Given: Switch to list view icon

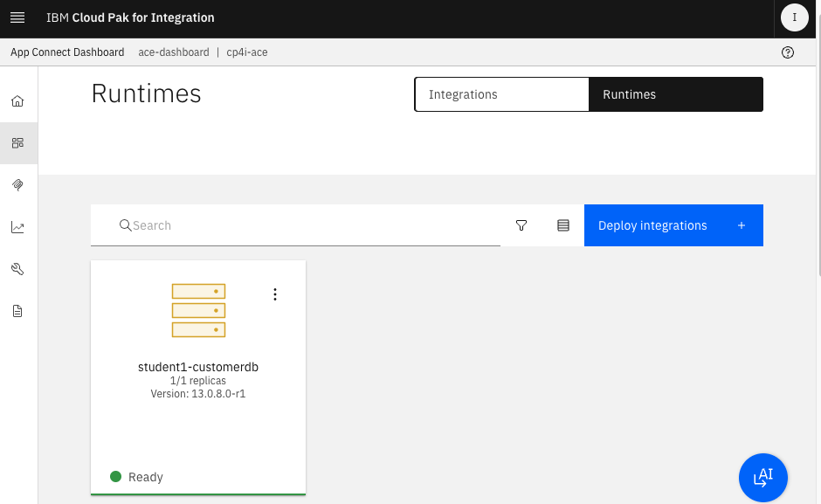Looking at the screenshot, I should [562, 225].
